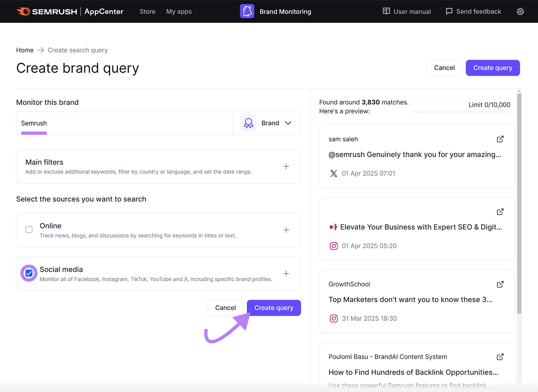538x392 pixels.
Task: Click the Limit 0/10,000 progress bar
Action: [461, 112]
